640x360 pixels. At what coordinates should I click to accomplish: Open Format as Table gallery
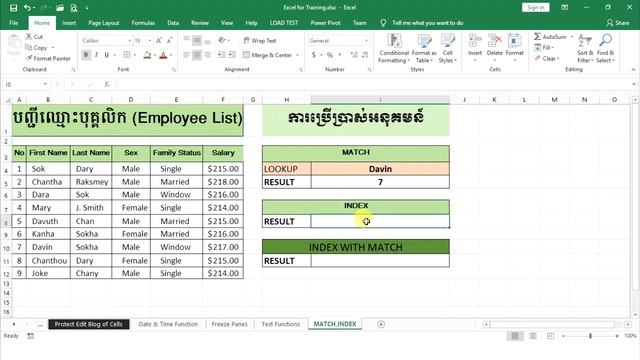click(424, 49)
